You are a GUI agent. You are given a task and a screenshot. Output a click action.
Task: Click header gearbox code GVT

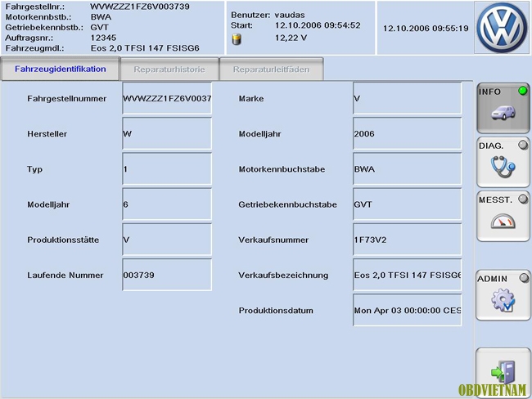coord(99,28)
